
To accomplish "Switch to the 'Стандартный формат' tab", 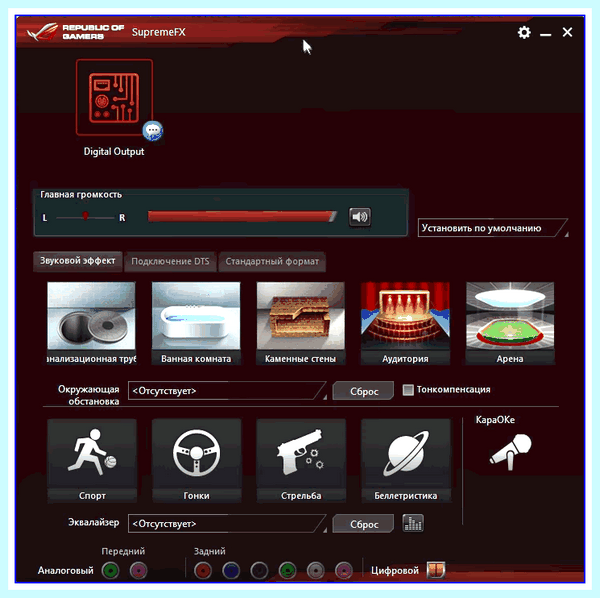I will [272, 262].
